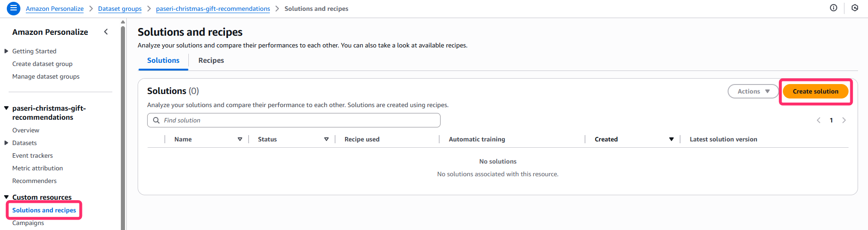This screenshot has height=230, width=868.
Task: Click the settings hexagon icon top right
Action: 854,8
